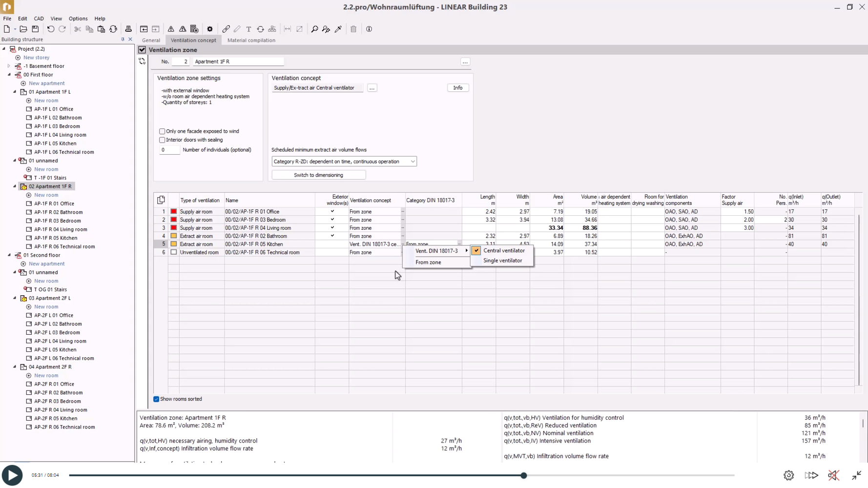This screenshot has width=868, height=488.
Task: Open settings with the toolbar gear icon
Action: coord(210,29)
